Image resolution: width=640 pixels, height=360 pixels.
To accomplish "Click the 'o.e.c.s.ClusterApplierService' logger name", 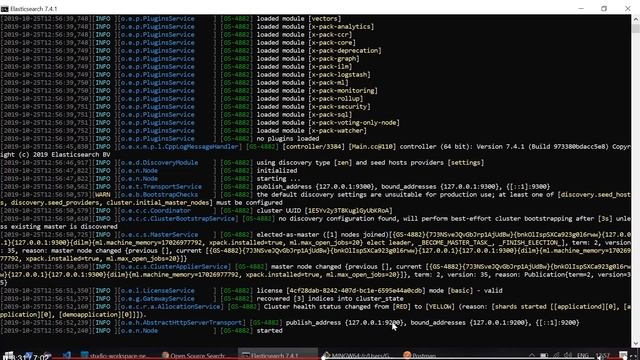I will pyautogui.click(x=174, y=267).
